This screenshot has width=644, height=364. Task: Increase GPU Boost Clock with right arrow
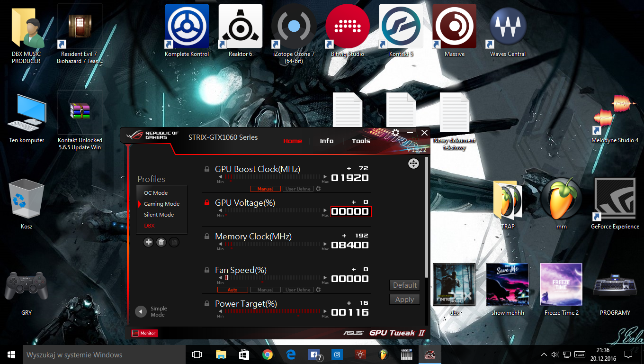pos(325,177)
